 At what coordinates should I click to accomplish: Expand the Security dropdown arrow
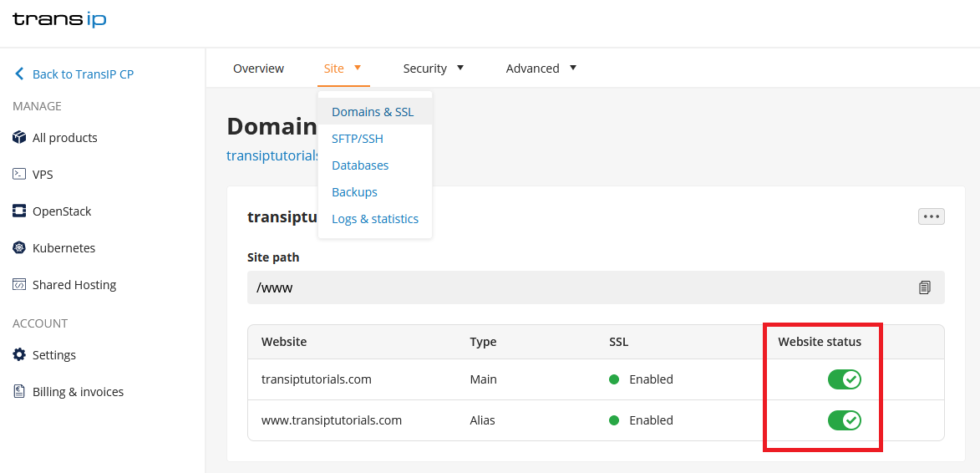(460, 68)
